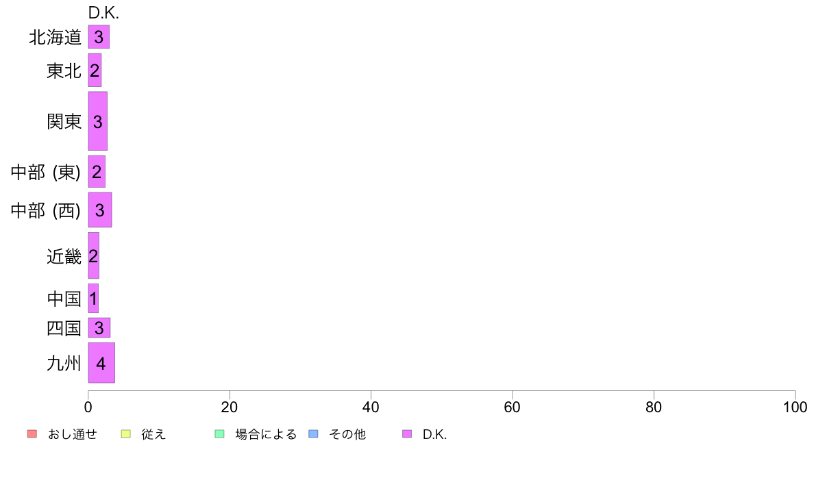Click the 北海道 row label
Viewport: 814px width, 504px height.
55,38
